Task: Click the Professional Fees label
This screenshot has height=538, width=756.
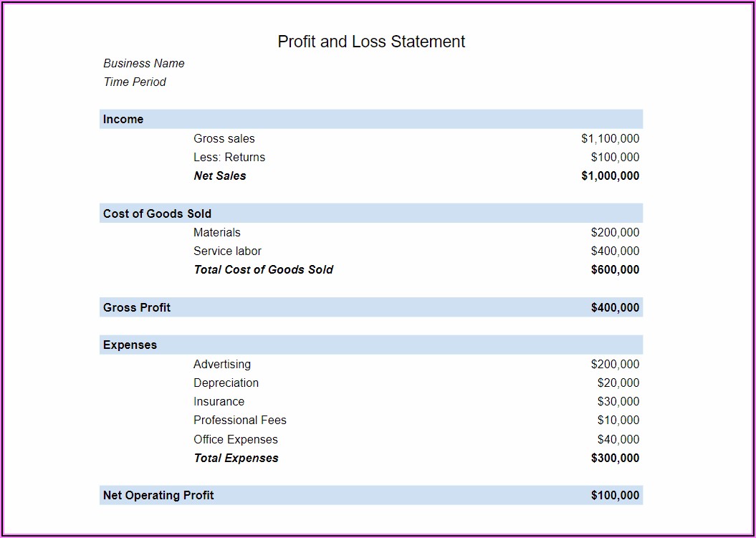Action: pyautogui.click(x=240, y=420)
